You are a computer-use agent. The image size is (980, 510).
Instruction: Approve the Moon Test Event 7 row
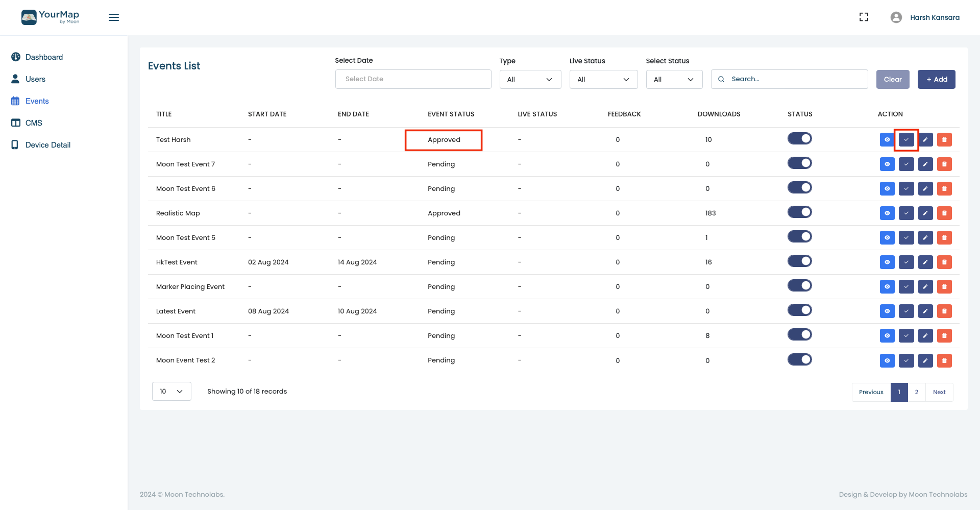(x=906, y=164)
